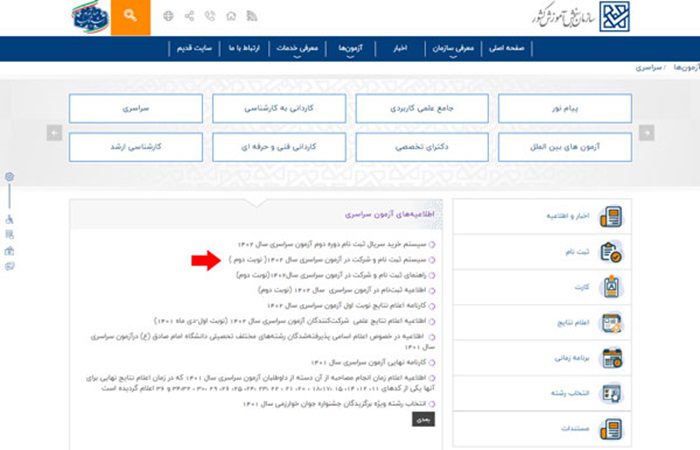Click the ثبت نام clipboard icon
Viewport: 700px width, 450px height.
click(611, 252)
